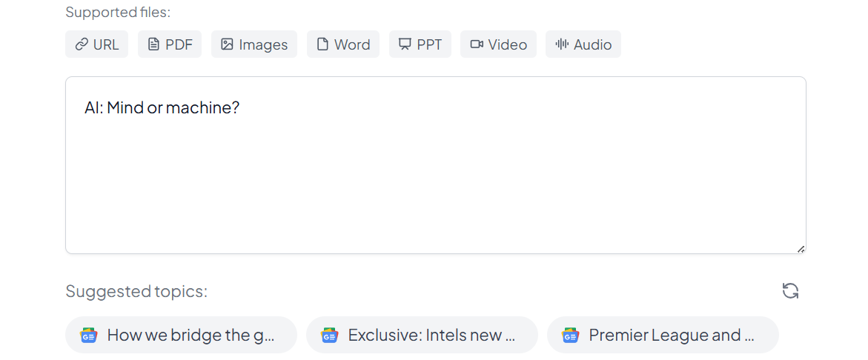The image size is (868, 360).
Task: Click the news icon beside 'Premier League and'
Action: pyautogui.click(x=571, y=336)
